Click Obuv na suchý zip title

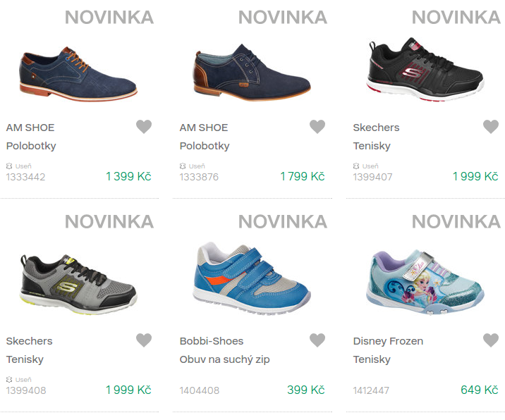224,359
